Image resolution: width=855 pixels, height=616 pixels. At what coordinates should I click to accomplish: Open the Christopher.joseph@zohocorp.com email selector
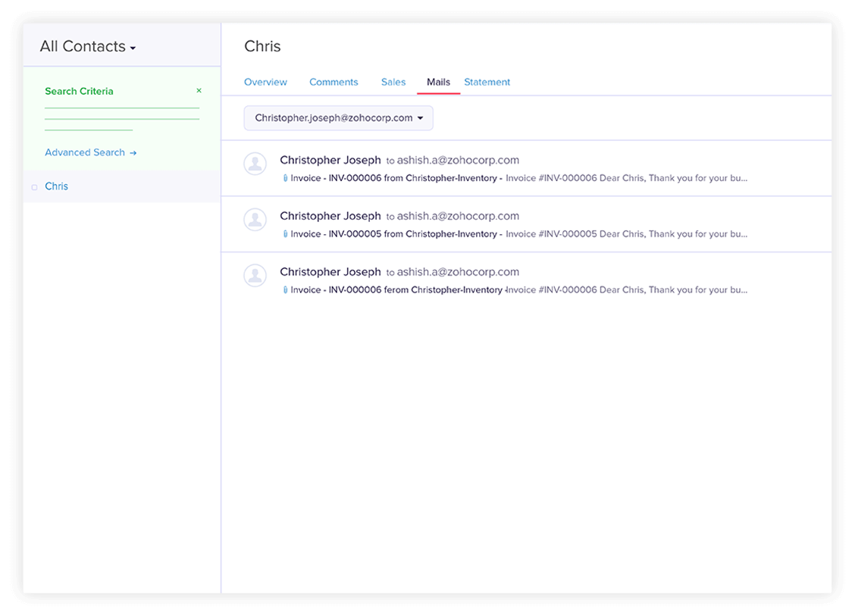338,118
